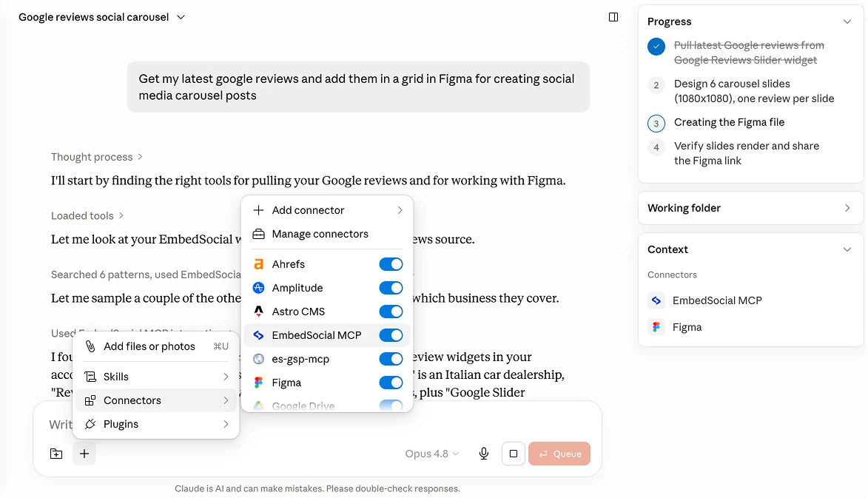Expand the Loaded tools section

coord(87,216)
